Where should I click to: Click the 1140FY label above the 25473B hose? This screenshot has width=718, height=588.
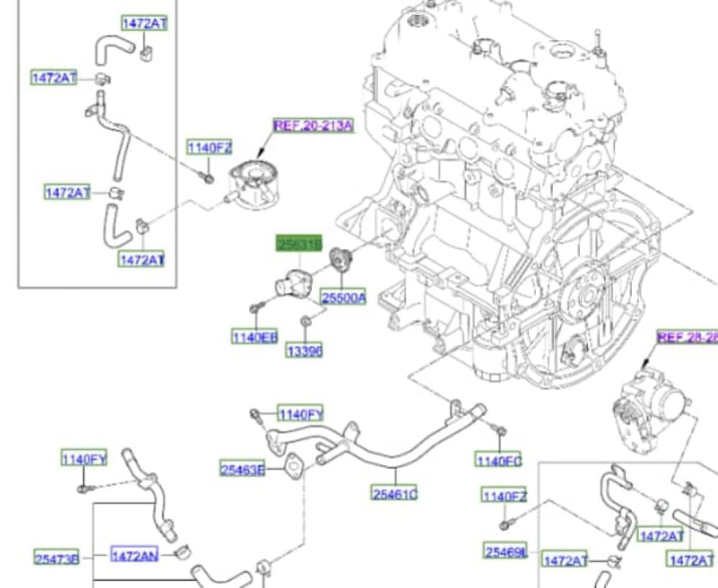(x=85, y=458)
